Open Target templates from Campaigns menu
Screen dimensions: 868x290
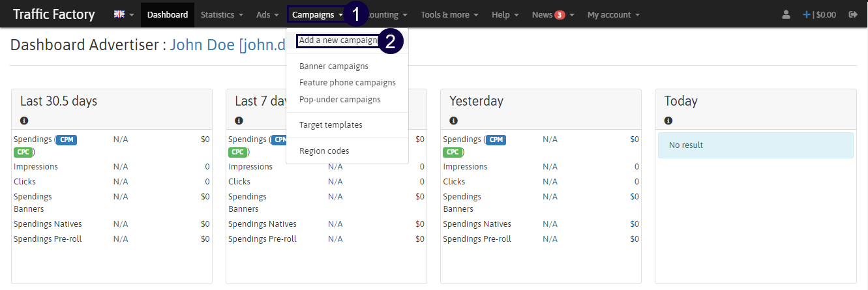[331, 124]
